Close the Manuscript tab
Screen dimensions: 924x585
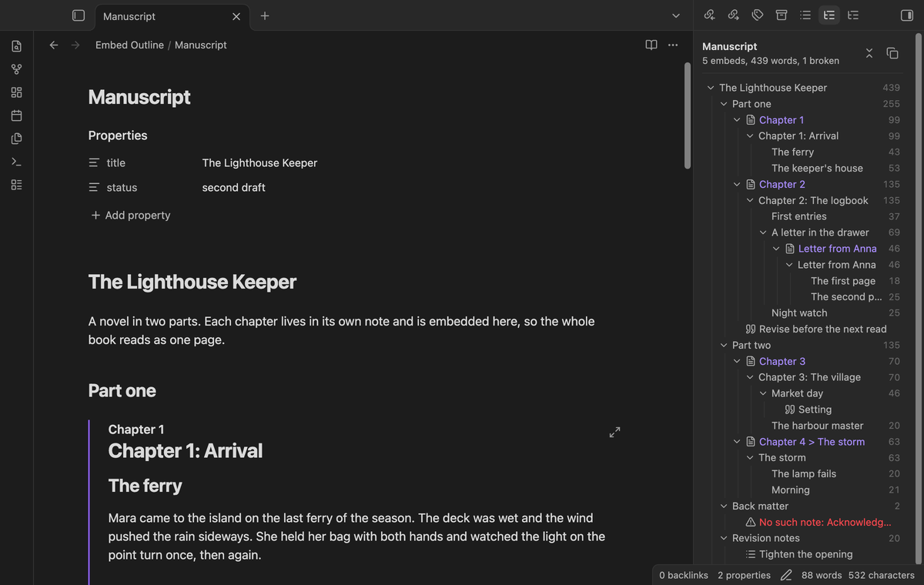click(x=236, y=16)
